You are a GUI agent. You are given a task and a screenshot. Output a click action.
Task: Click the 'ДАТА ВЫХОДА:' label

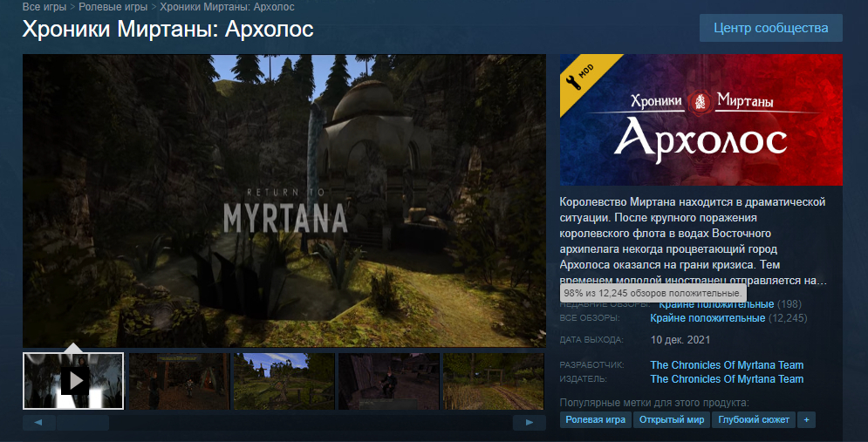pyautogui.click(x=591, y=340)
